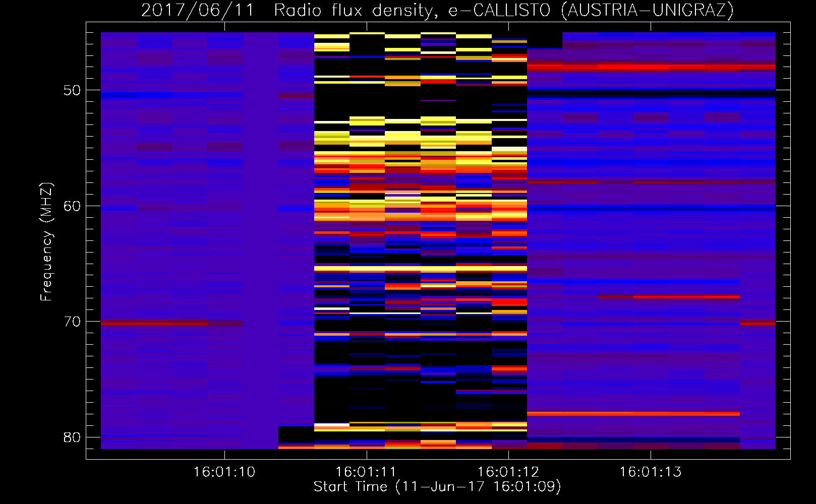Click the 80 MHz frequency tick label
The image size is (816, 504).
(72, 437)
